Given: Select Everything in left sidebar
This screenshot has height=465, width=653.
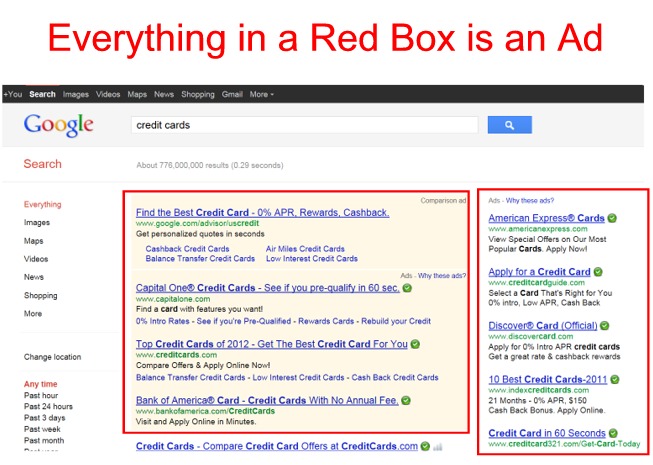Looking at the screenshot, I should (42, 204).
